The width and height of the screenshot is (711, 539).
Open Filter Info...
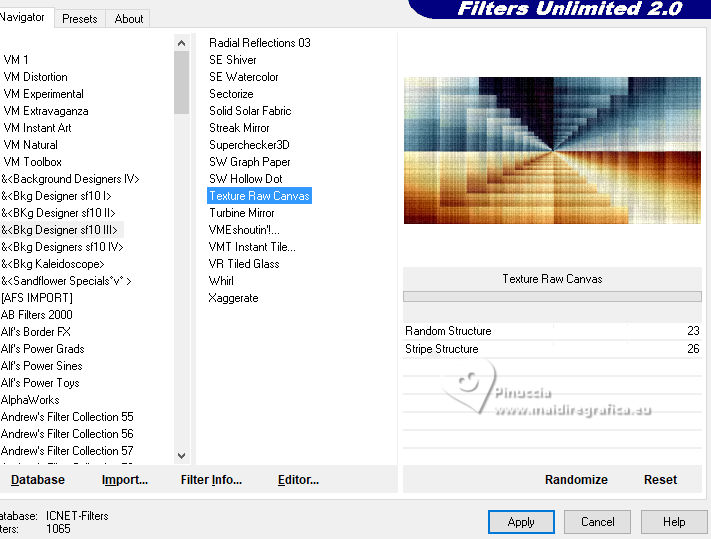211,480
